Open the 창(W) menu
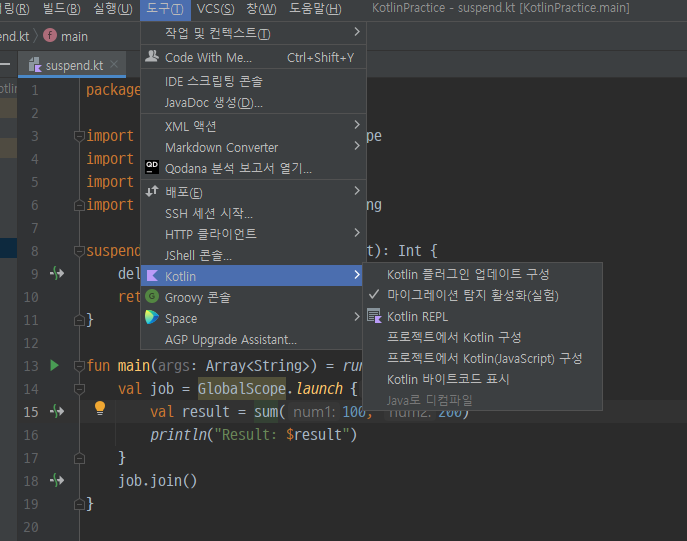 [x=261, y=8]
